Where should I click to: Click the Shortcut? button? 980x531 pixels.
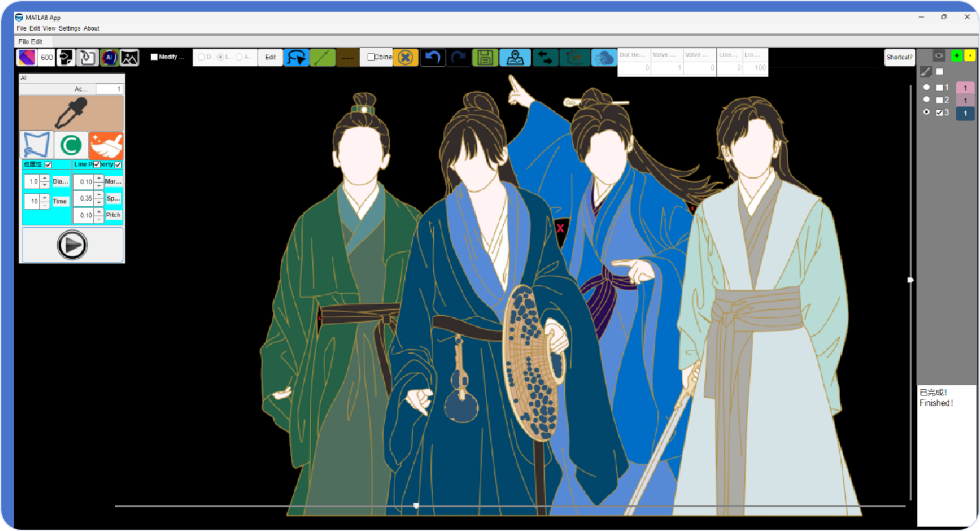[x=899, y=57]
